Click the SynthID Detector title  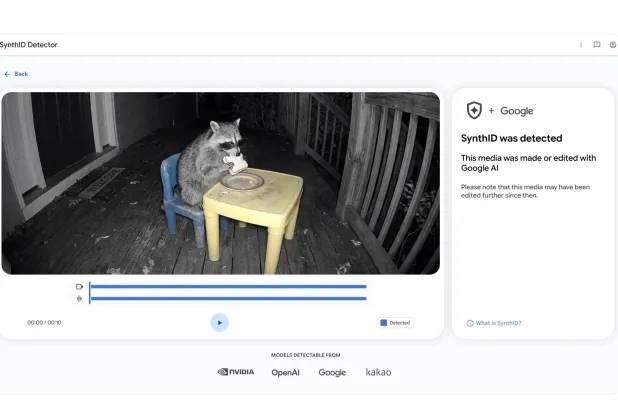(x=28, y=45)
